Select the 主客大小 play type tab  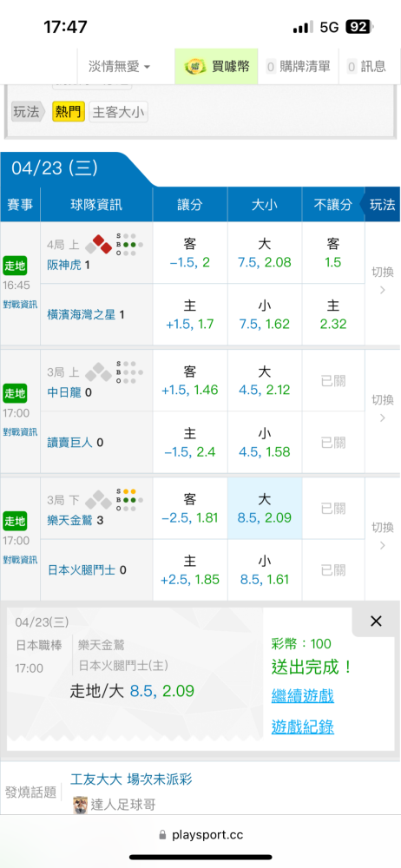click(x=118, y=112)
